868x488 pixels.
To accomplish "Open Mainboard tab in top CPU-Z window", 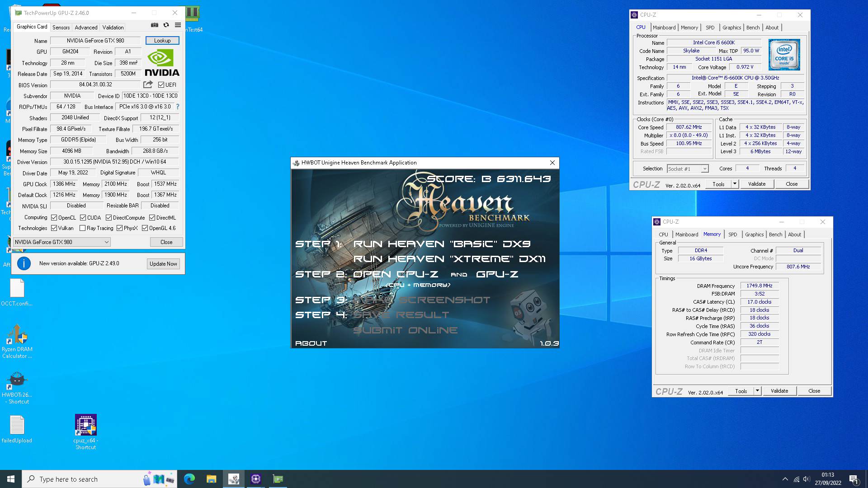I will (x=664, y=28).
